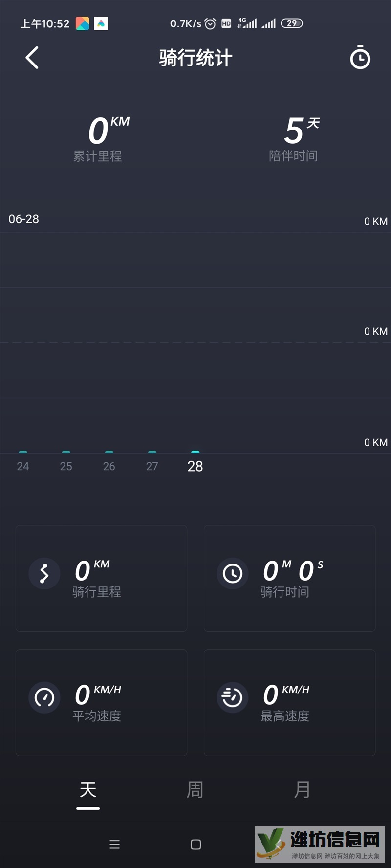Open the Android recent apps menu
This screenshot has height=868, width=391.
[x=114, y=844]
